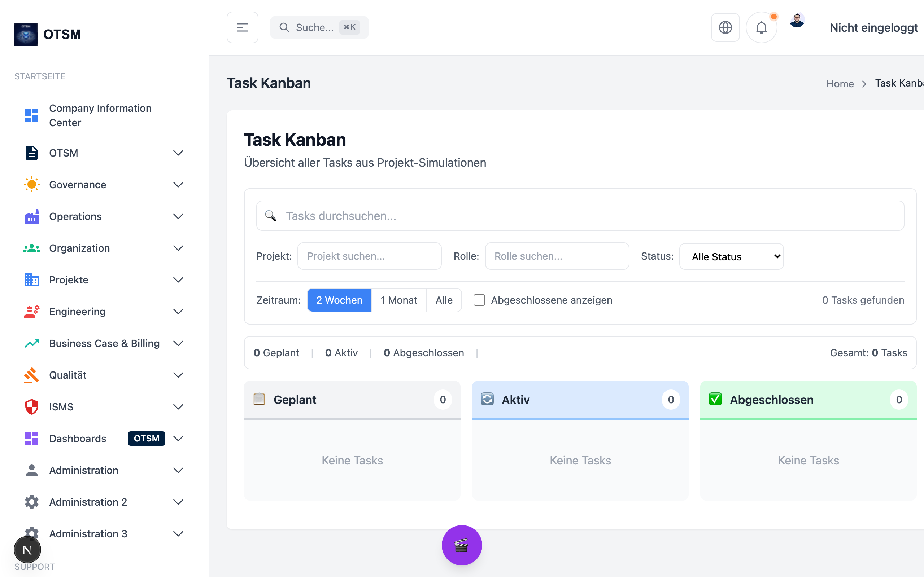Toggle sidebar with hamburger menu icon
The height and width of the screenshot is (577, 924).
tap(243, 27)
